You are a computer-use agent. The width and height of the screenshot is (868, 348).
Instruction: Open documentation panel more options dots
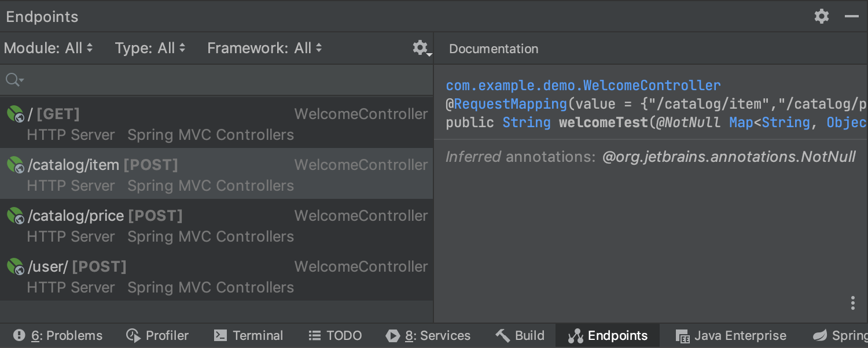tap(852, 303)
